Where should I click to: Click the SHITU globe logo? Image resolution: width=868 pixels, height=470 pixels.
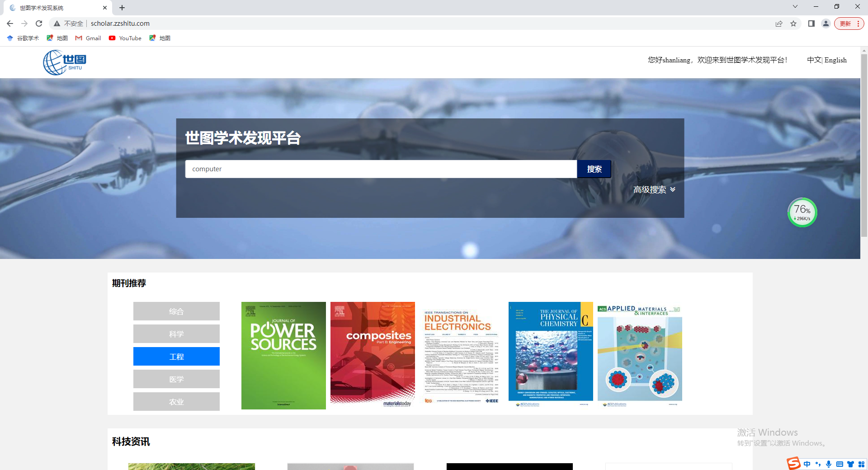(x=64, y=62)
